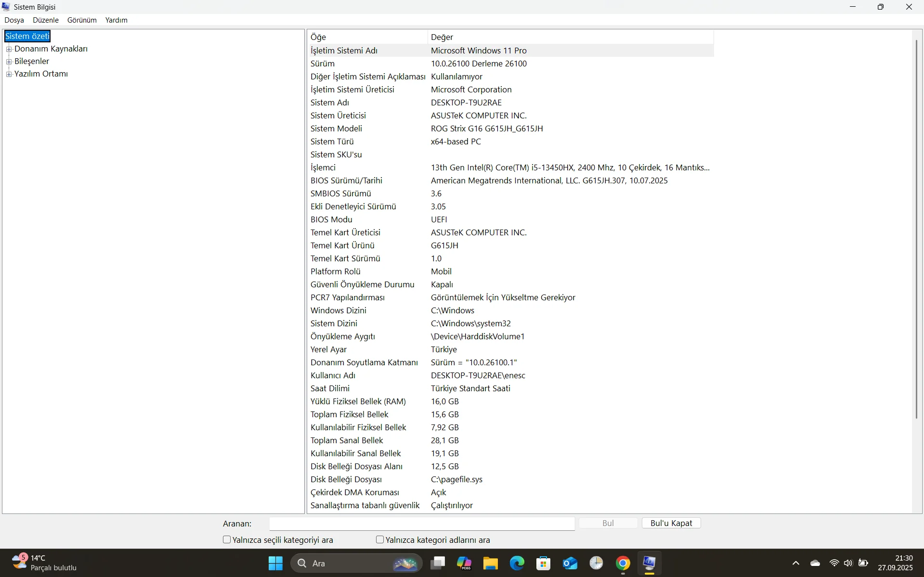Open File Explorer from the taskbar
The height and width of the screenshot is (577, 924).
(491, 563)
